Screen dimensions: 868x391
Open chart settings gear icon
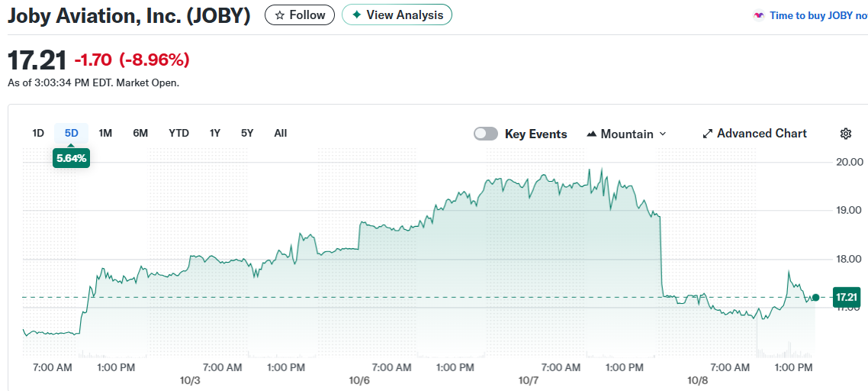coord(845,134)
